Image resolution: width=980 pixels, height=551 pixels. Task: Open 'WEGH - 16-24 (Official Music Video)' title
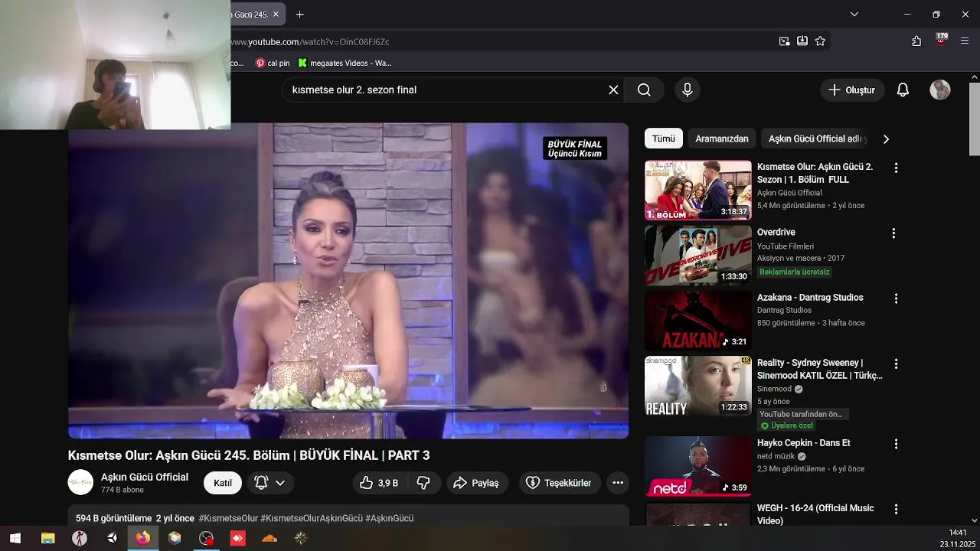click(815, 514)
